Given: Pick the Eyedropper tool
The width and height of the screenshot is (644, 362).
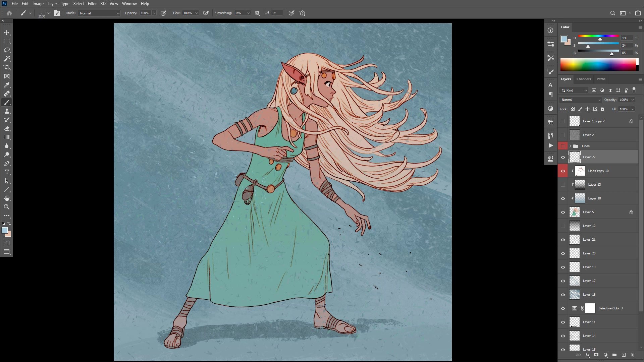Looking at the screenshot, I should click(7, 85).
